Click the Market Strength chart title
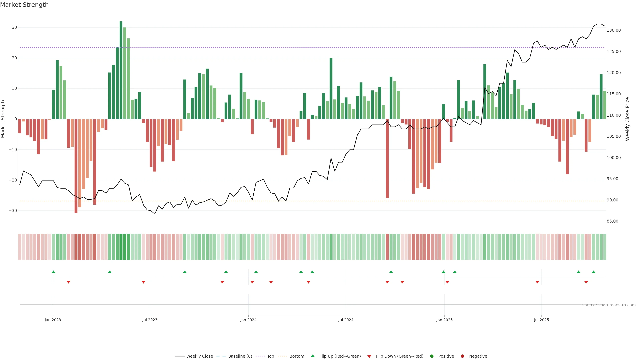Viewport: 644px width, 362px height. (x=24, y=5)
